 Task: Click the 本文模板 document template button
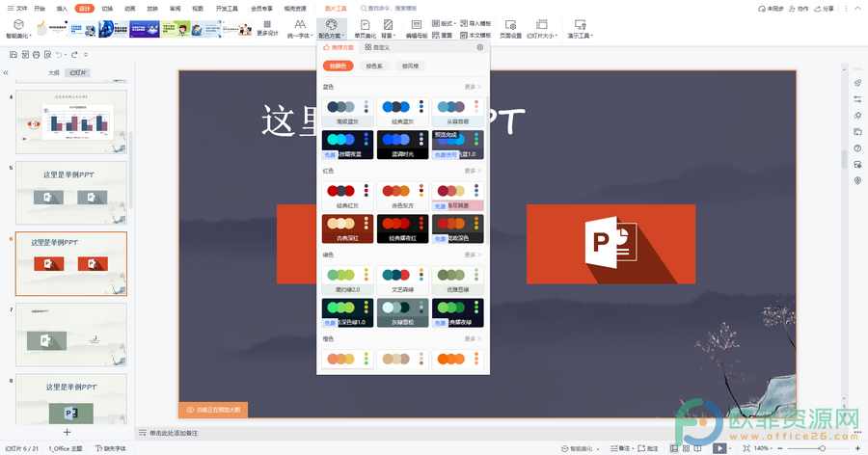[x=475, y=35]
